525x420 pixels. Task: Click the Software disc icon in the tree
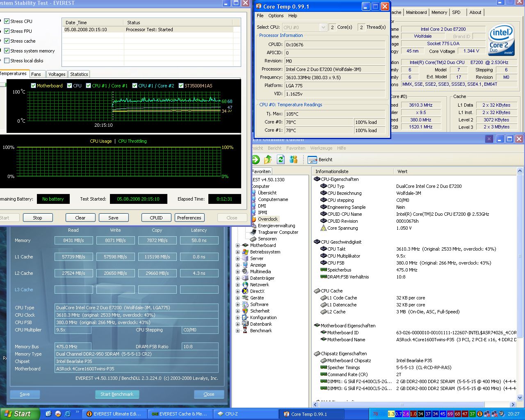[245, 304]
